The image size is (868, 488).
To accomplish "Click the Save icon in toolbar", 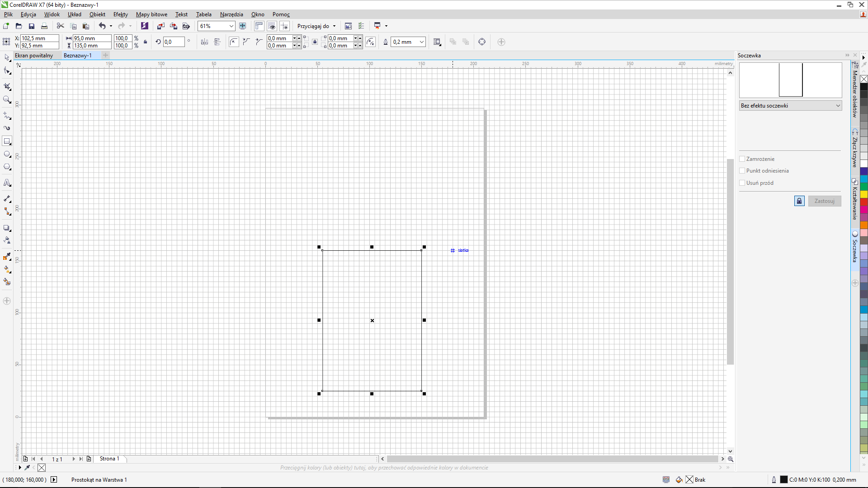I will point(32,26).
